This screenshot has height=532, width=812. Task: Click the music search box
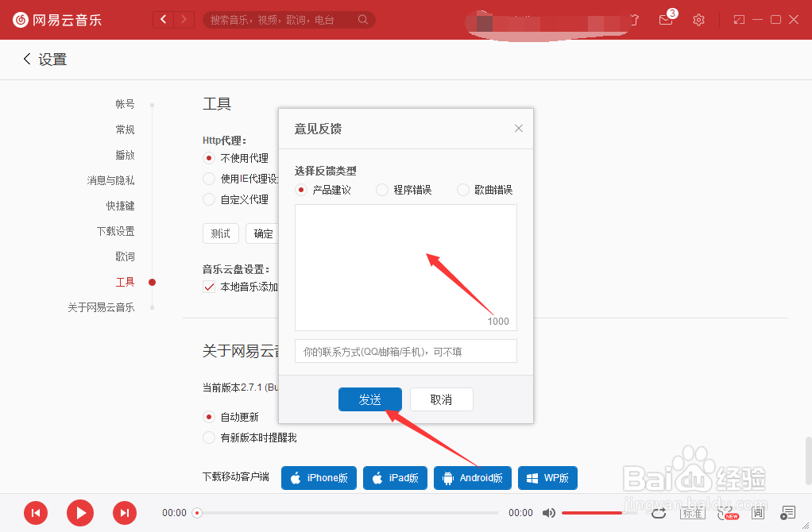point(289,20)
